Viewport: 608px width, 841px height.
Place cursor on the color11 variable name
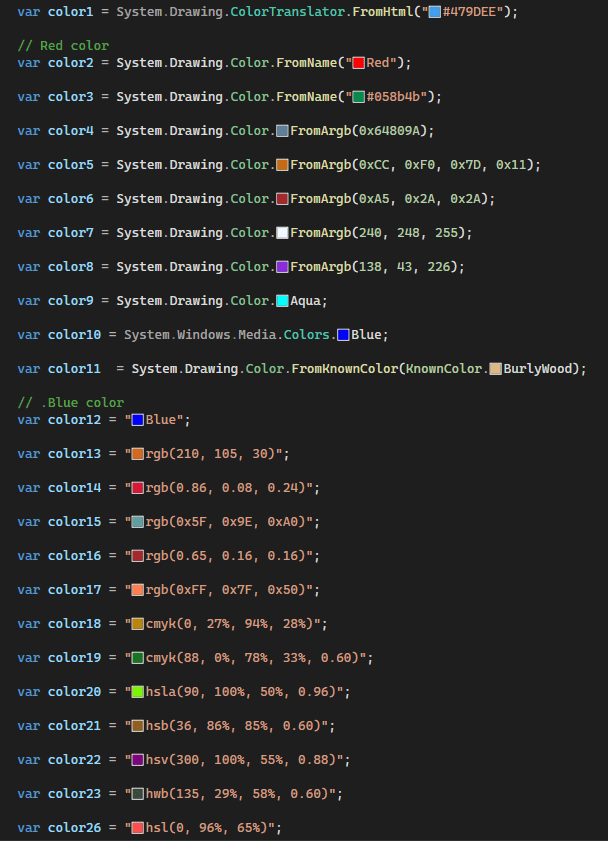click(74, 369)
